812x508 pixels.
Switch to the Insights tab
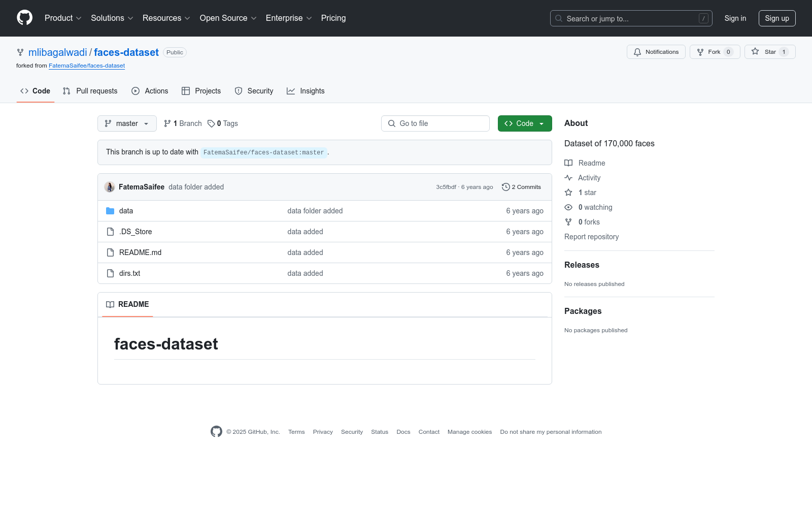coord(306,91)
